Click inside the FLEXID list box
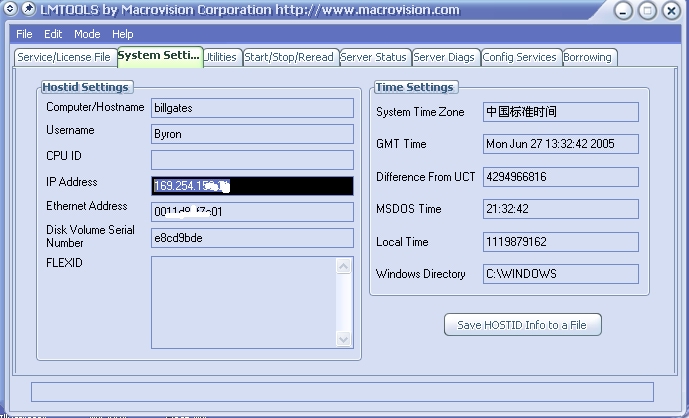Image resolution: width=689 pixels, height=418 pixels. [244, 302]
